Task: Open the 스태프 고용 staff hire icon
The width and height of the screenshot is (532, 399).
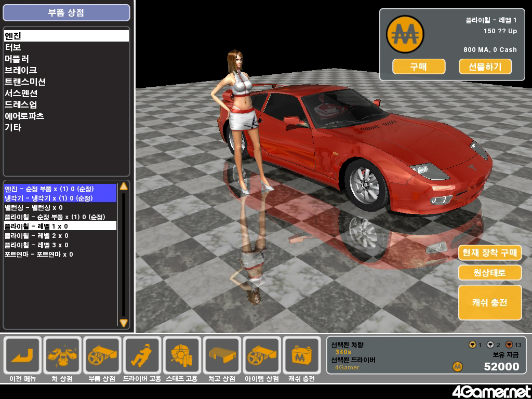Action: (x=182, y=355)
